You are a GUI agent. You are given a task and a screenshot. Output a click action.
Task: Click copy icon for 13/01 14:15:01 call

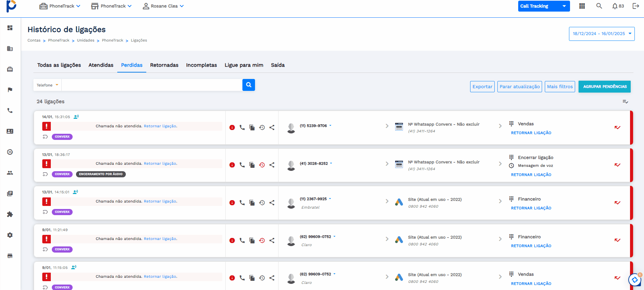(x=252, y=203)
